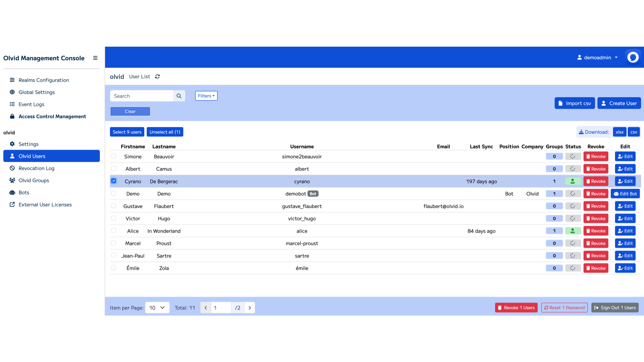644x362 pixels.
Task: Click status icon for Émile Zola row
Action: click(573, 268)
